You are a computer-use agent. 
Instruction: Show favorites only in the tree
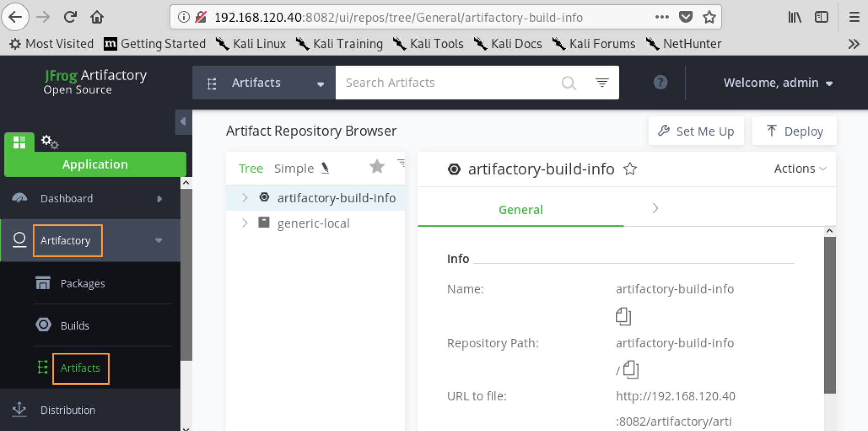pos(377,167)
